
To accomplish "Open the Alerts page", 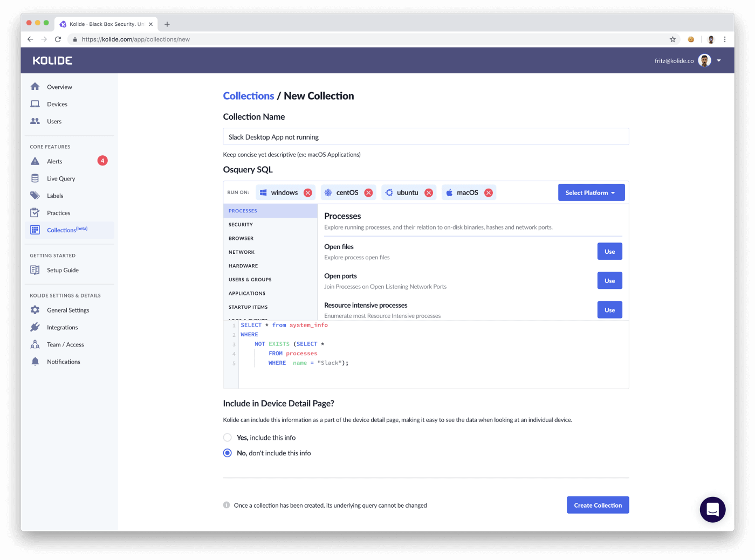I will (54, 161).
